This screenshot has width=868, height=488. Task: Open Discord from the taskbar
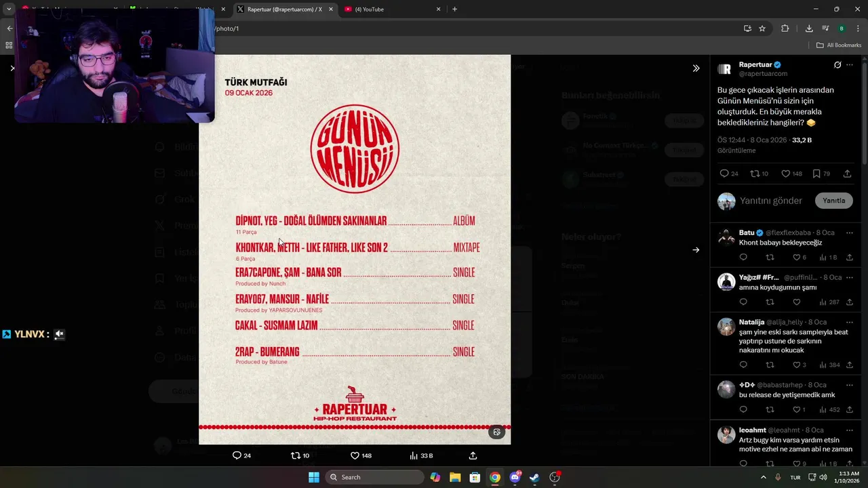click(x=515, y=477)
